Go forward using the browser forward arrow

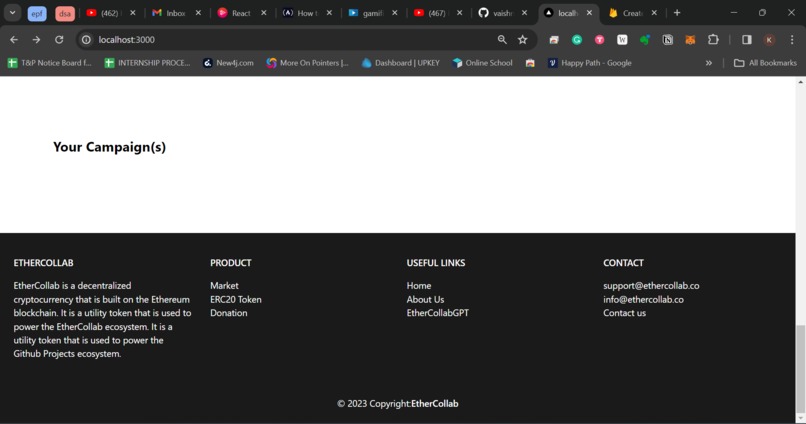pyautogui.click(x=36, y=40)
